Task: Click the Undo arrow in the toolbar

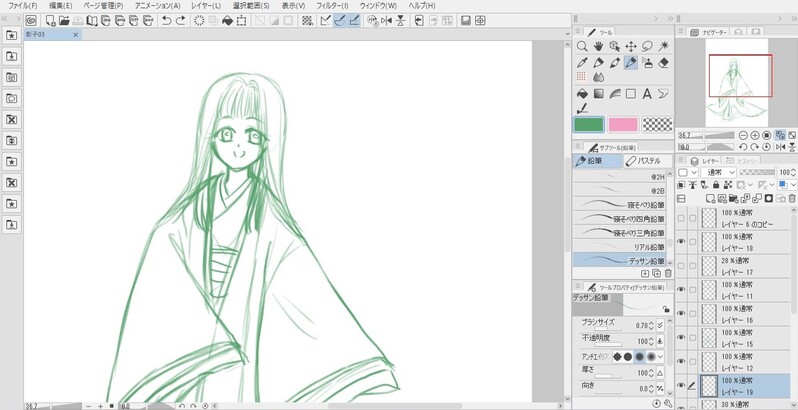Action: coord(165,20)
